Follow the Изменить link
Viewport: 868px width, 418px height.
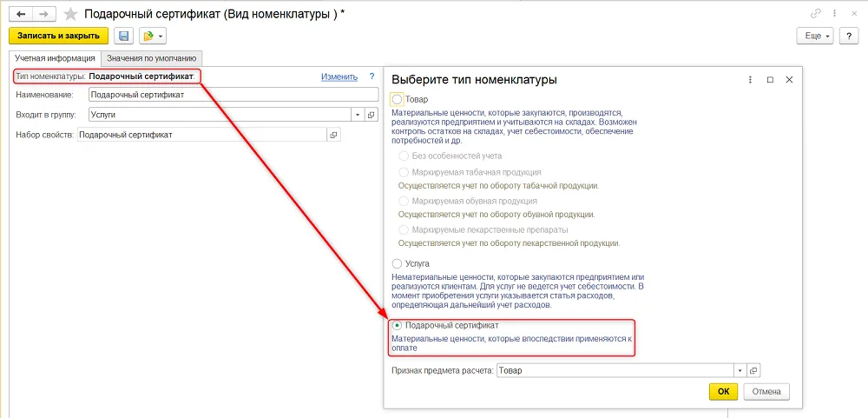click(339, 76)
